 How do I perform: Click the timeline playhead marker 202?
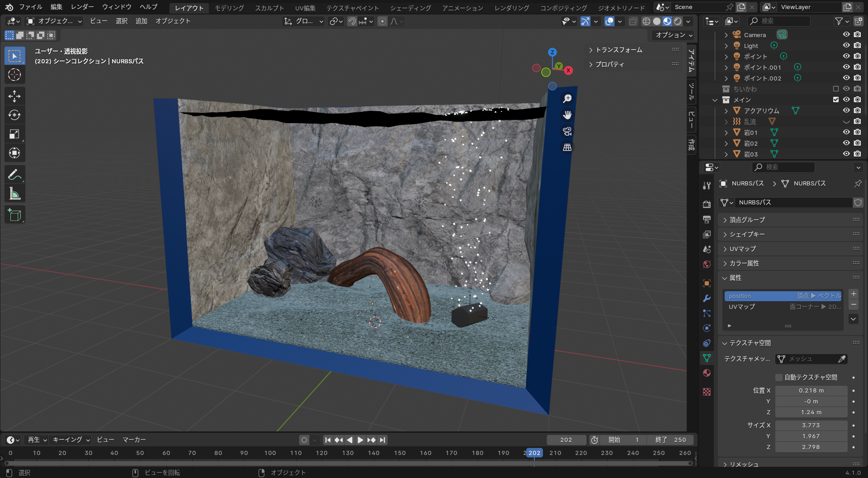pos(534,453)
